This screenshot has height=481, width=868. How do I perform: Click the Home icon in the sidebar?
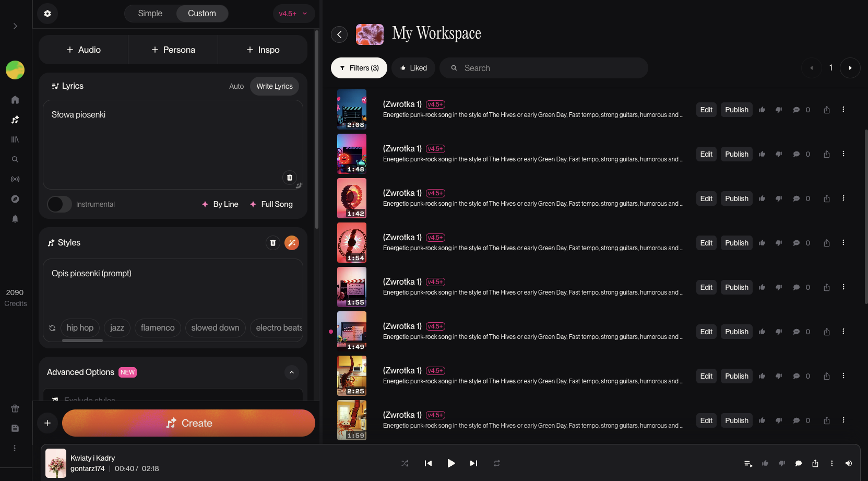[15, 100]
